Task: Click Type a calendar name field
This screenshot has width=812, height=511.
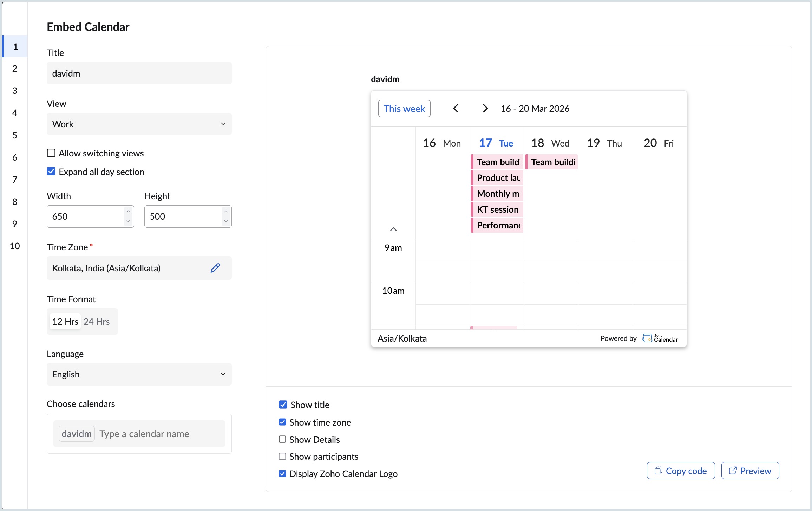Action: (145, 433)
